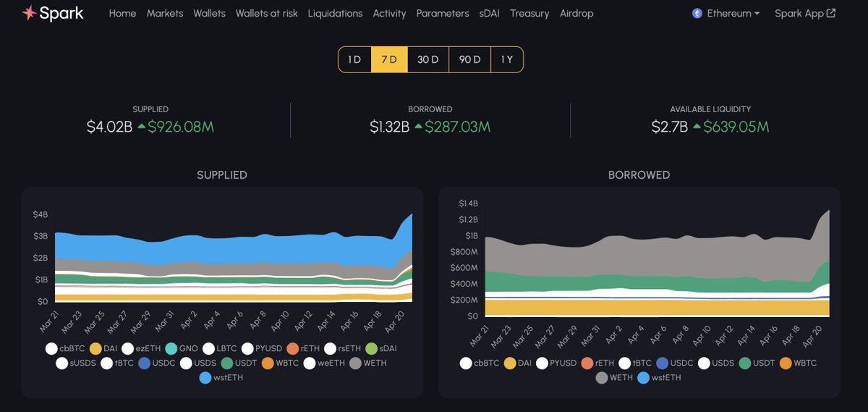Toggle USDS series in Supplied legend
The image size is (868, 412).
coord(199,363)
